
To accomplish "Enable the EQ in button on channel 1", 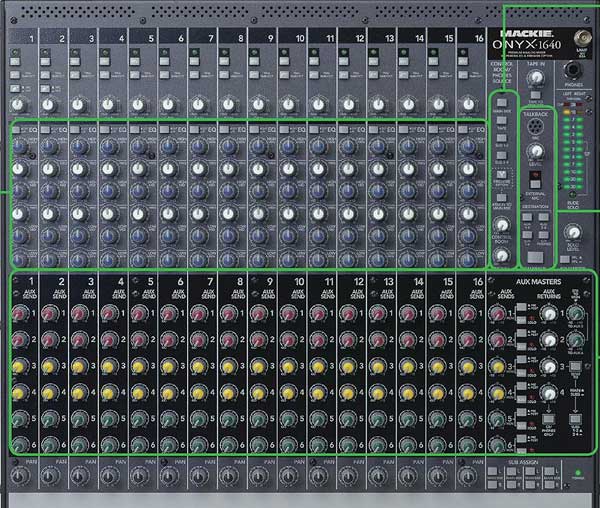I will tap(16, 130).
